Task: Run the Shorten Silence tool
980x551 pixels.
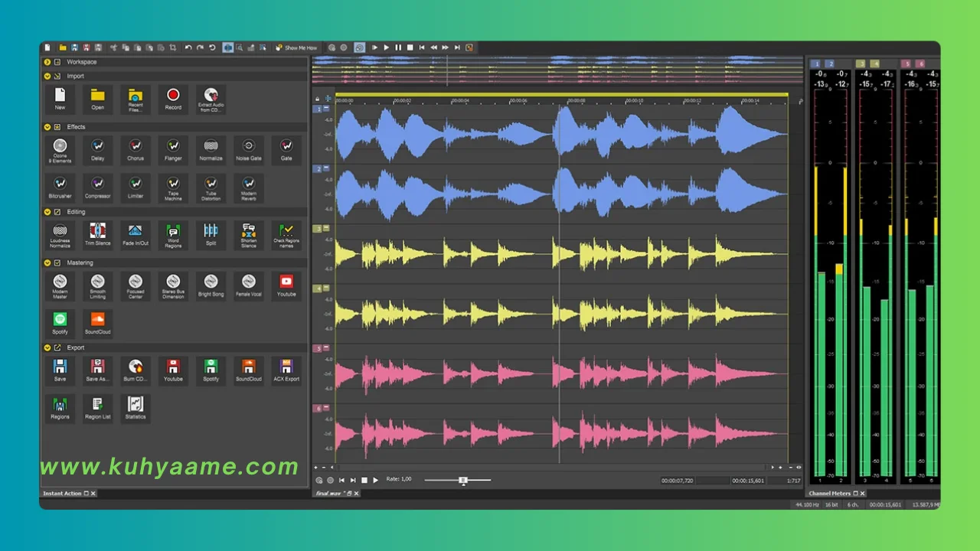Action: click(249, 235)
